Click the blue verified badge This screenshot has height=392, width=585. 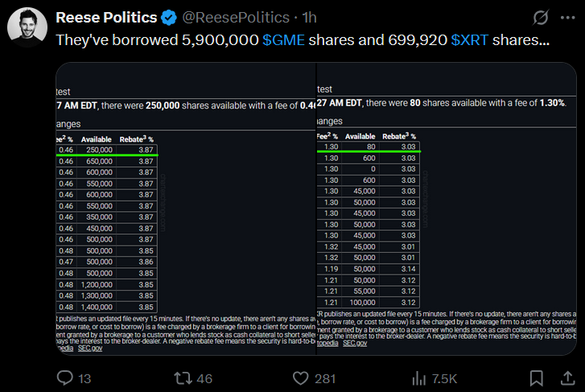[x=169, y=18]
